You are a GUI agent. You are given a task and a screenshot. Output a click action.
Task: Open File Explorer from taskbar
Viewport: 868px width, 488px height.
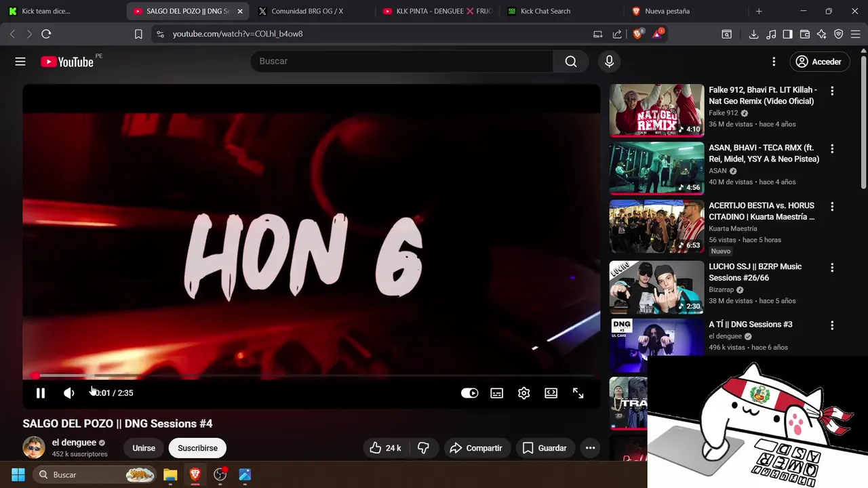[x=170, y=474]
